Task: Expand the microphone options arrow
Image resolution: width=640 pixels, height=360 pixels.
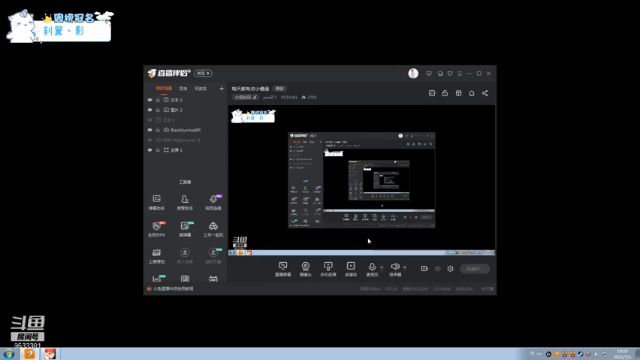Action: click(x=382, y=267)
